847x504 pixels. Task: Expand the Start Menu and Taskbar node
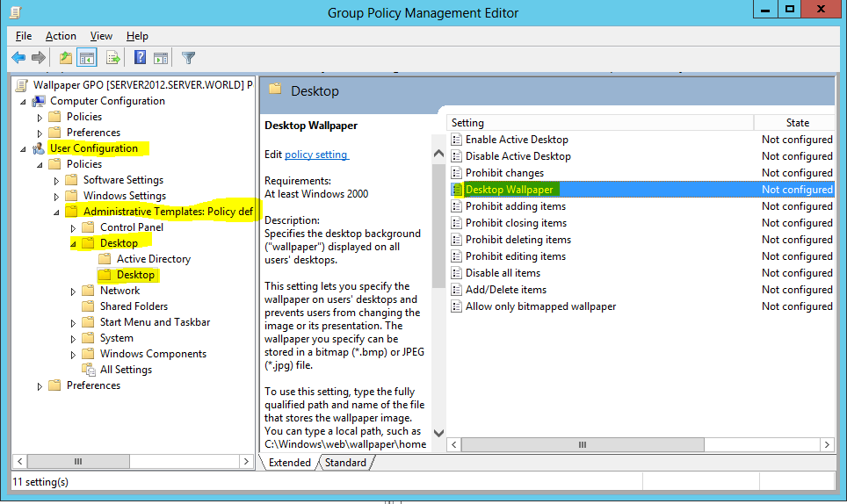tap(74, 322)
